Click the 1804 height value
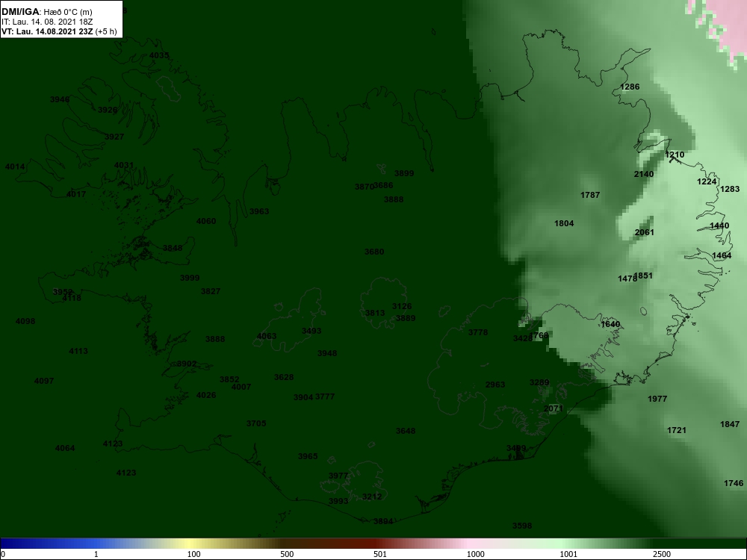 coord(564,223)
